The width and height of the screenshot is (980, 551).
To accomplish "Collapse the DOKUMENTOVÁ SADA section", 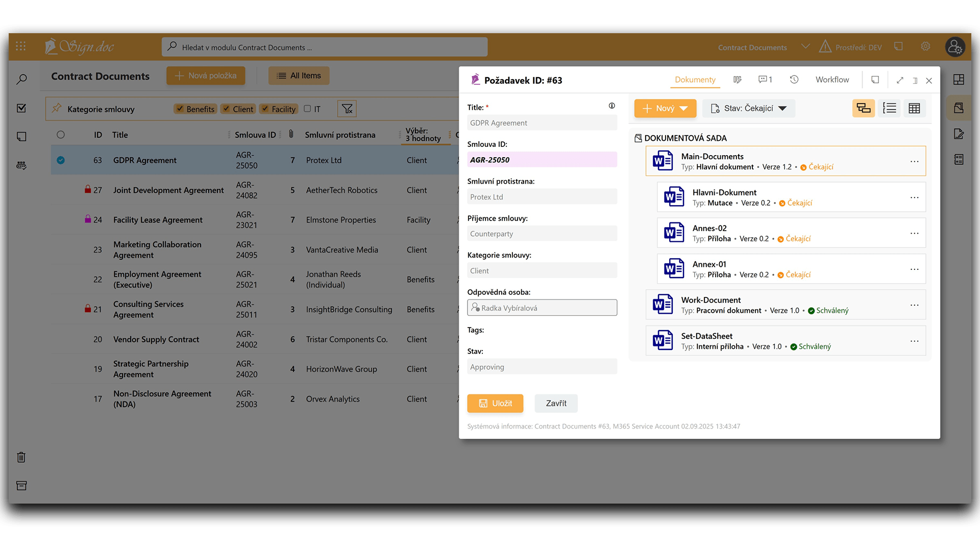I will (x=680, y=138).
